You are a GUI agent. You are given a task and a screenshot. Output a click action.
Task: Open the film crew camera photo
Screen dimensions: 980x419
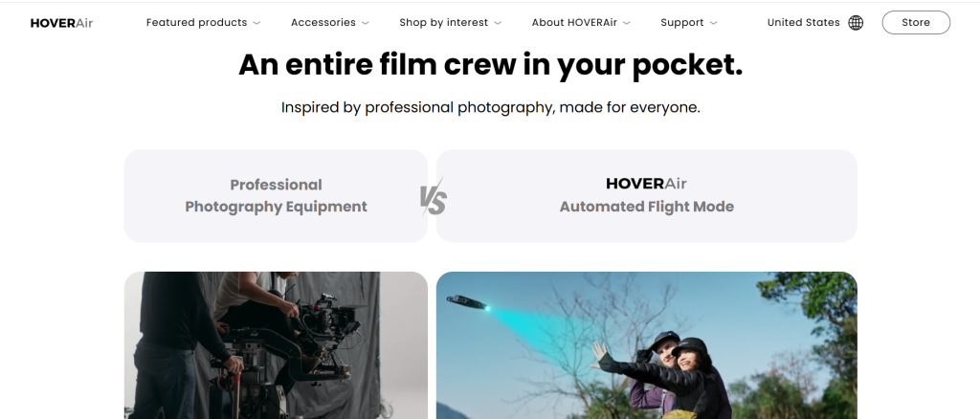(276, 345)
